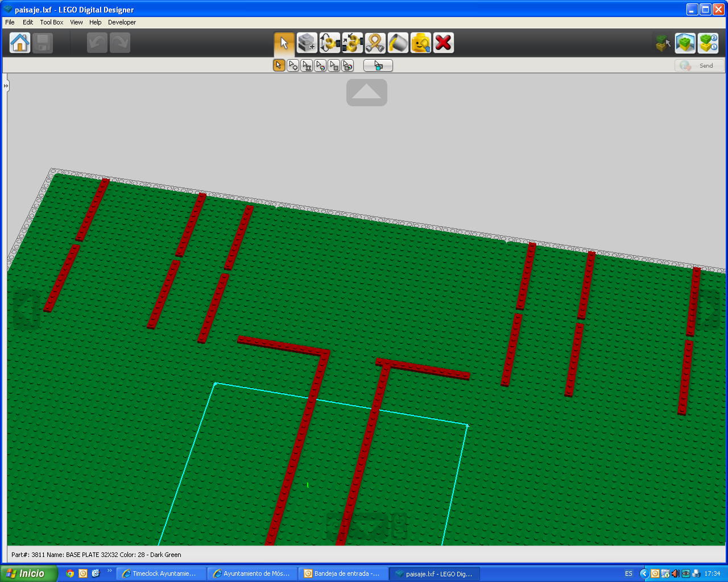Enable the connected selection sub-tool
Screen dimensions: 728x582
click(x=307, y=65)
